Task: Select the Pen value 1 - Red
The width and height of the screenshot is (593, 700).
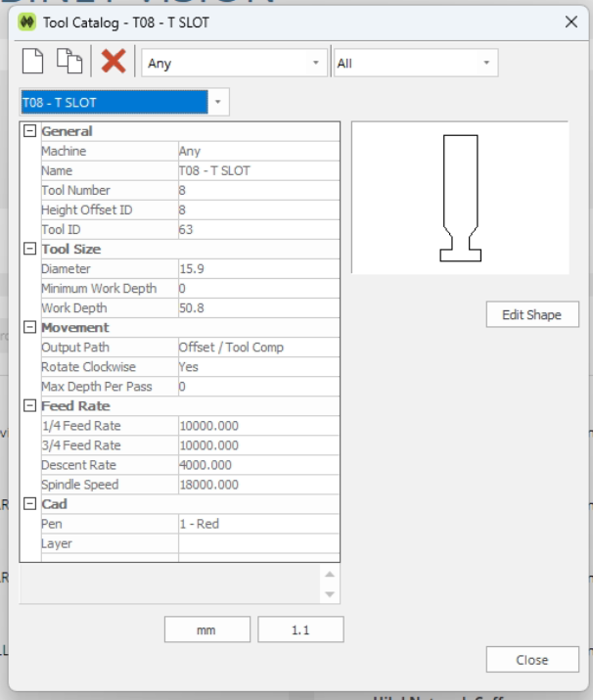Action: 258,524
